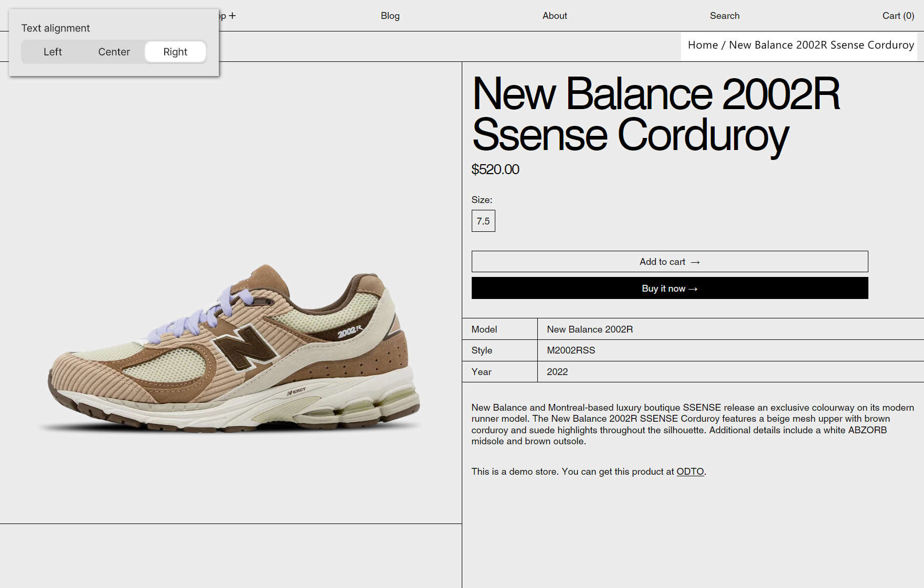Select the Center text alignment option

click(114, 51)
